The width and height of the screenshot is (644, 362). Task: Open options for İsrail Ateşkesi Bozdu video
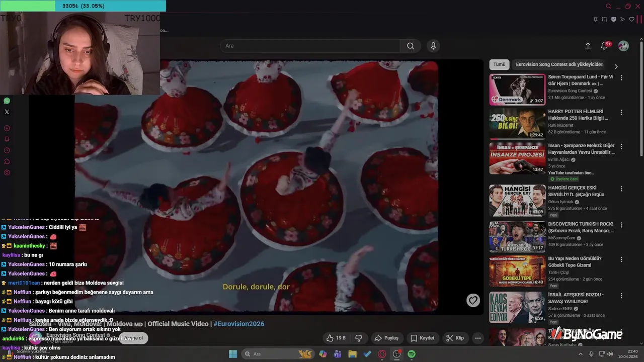[621, 296]
